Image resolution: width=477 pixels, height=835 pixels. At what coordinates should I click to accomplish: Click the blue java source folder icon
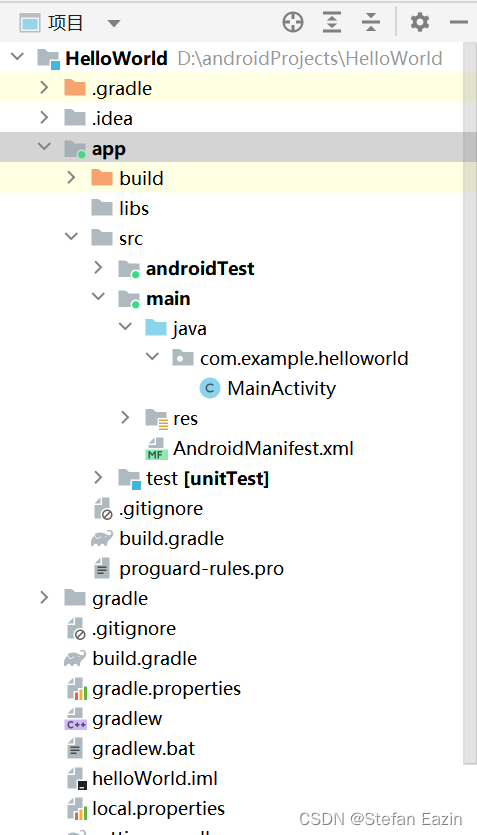[156, 328]
